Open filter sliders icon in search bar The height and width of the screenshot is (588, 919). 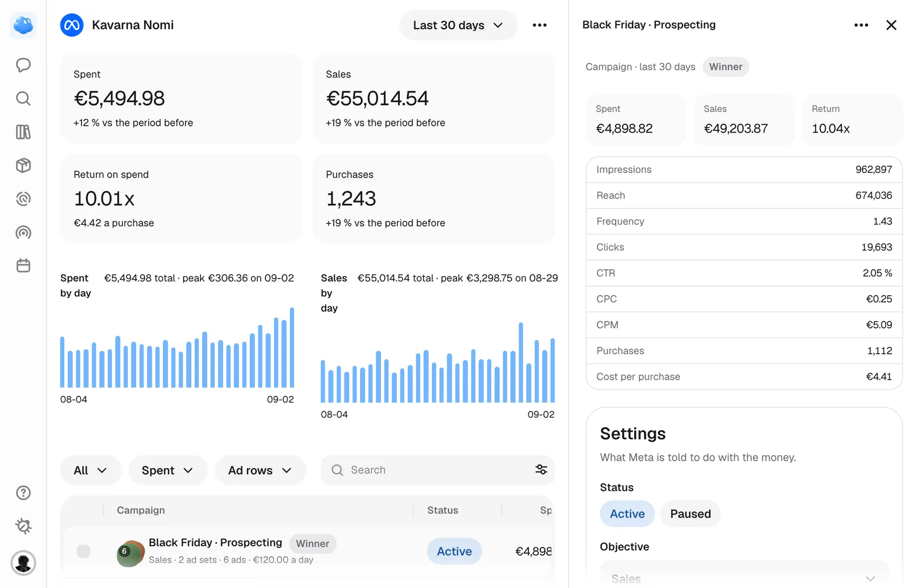[x=541, y=470]
